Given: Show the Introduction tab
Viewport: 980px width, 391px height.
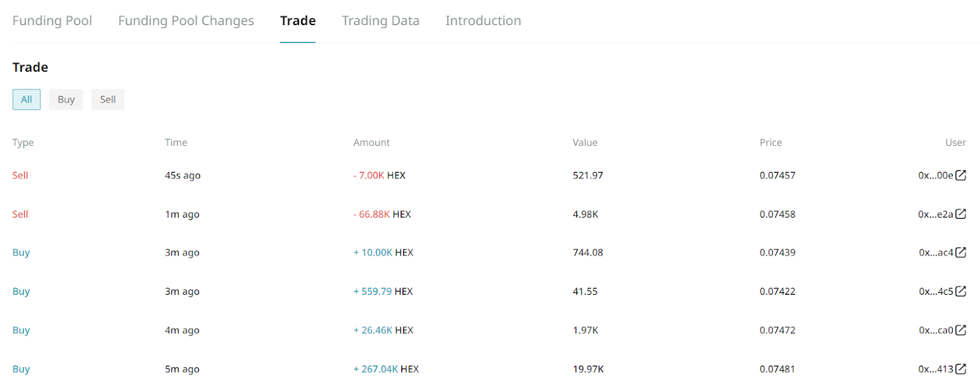Looking at the screenshot, I should point(483,21).
